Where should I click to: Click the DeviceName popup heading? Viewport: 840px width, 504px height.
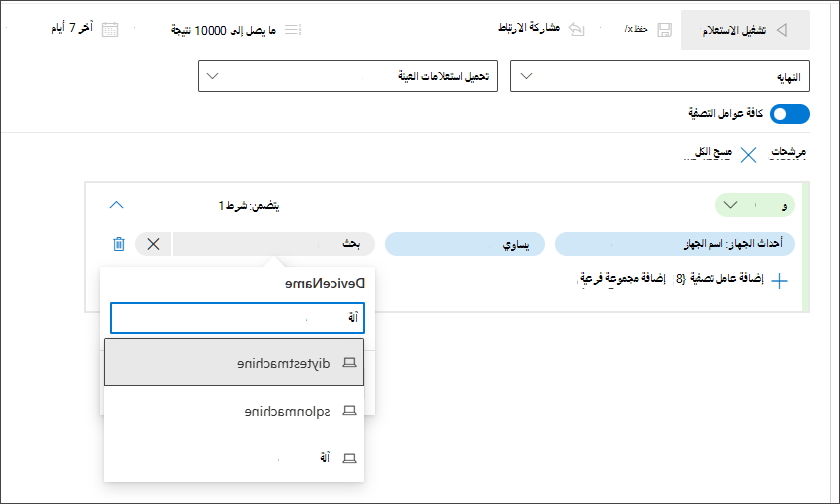pos(325,283)
